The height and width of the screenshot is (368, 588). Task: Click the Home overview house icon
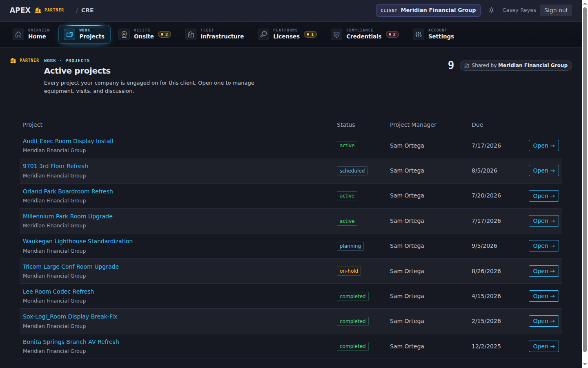point(18,34)
